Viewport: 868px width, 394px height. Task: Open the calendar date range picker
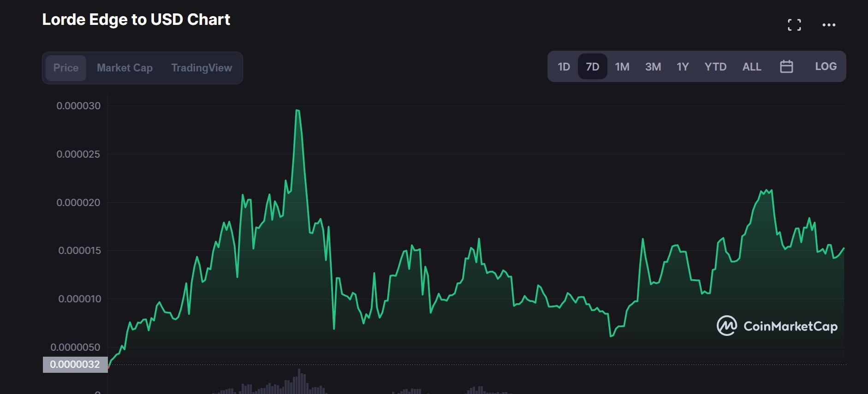click(x=786, y=67)
